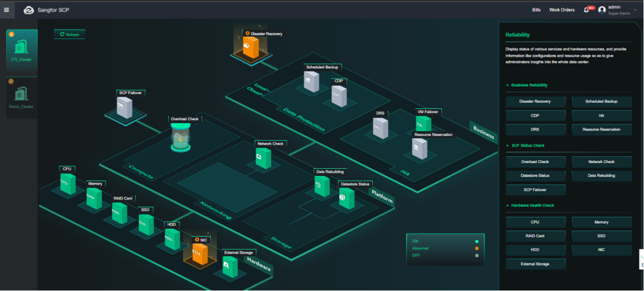Click the Networking zone label
The image size is (644, 291).
click(216, 210)
